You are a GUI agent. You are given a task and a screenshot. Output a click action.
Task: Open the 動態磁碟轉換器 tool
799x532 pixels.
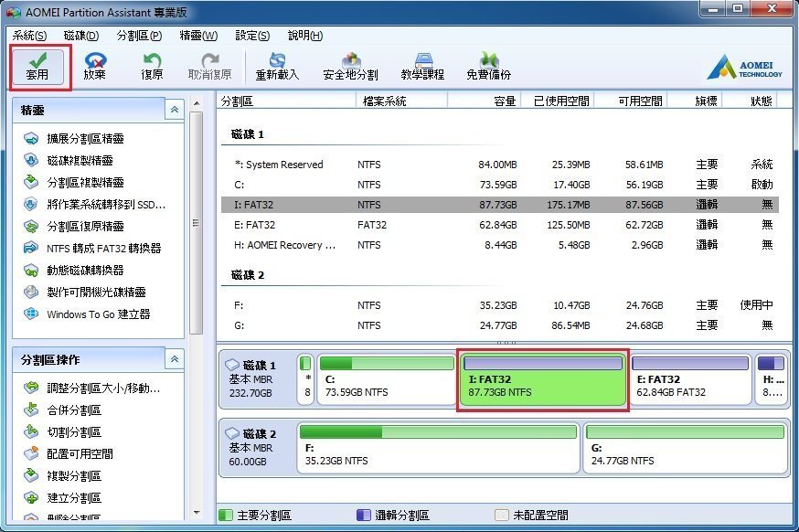click(x=74, y=270)
